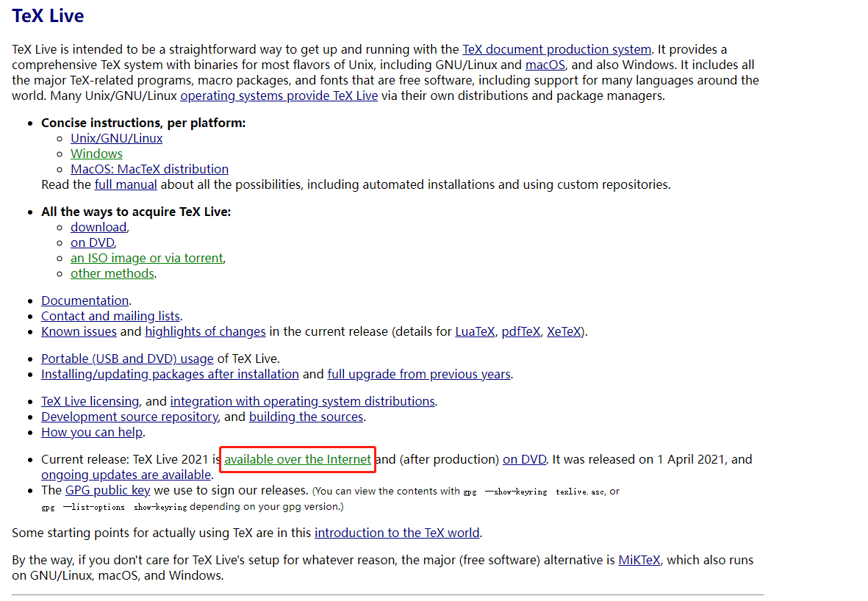Image resolution: width=868 pixels, height=601 pixels.
Task: Click the TeX Live page heading
Action: [49, 16]
